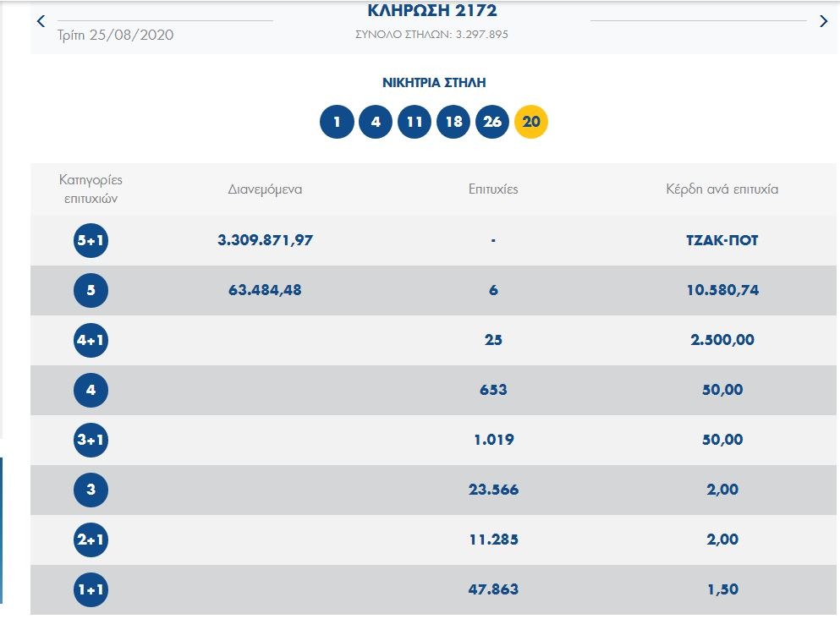Click the Διανεμόμενα column header
The height and width of the screenshot is (619, 840).
click(x=265, y=189)
